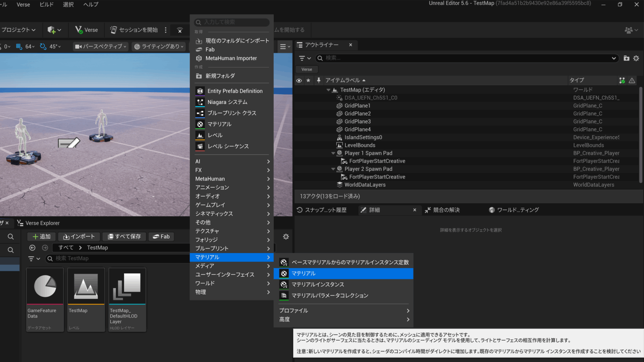Expand the Player 1 Spawn Pad actor
The image size is (644, 362).
(333, 153)
